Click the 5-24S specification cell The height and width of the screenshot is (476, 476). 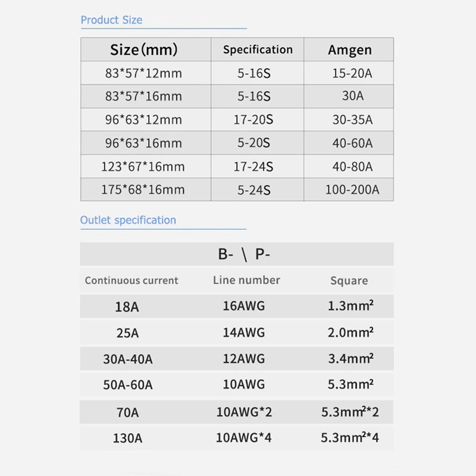point(253,190)
